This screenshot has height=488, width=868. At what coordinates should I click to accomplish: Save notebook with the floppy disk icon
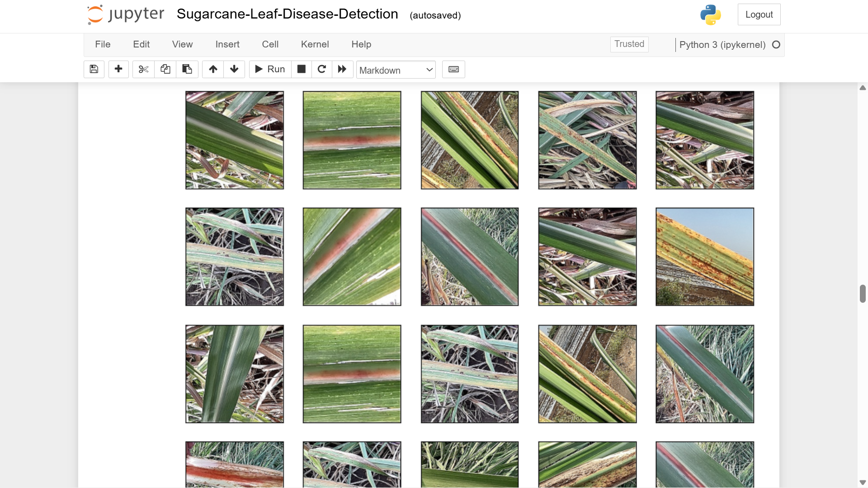tap(94, 69)
